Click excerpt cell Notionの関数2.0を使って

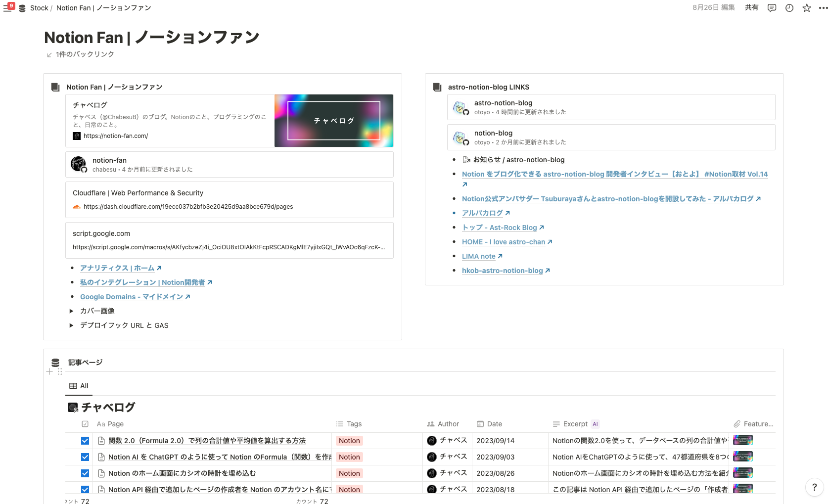pos(638,441)
